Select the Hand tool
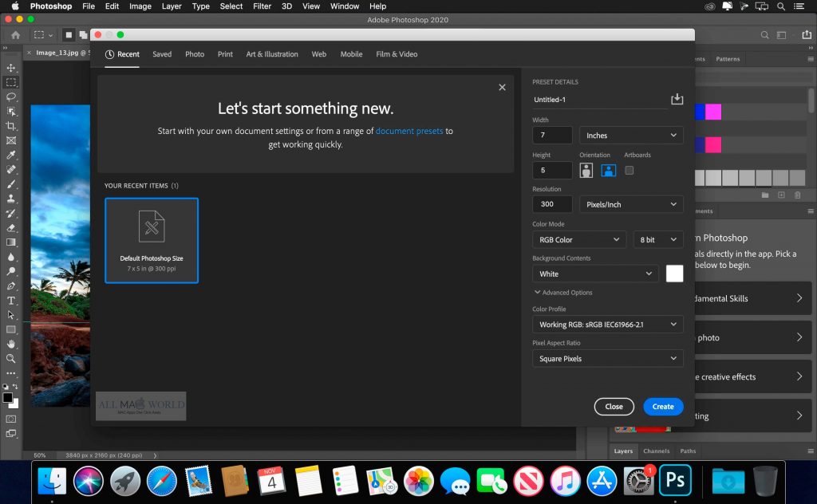The width and height of the screenshot is (817, 504). (11, 345)
